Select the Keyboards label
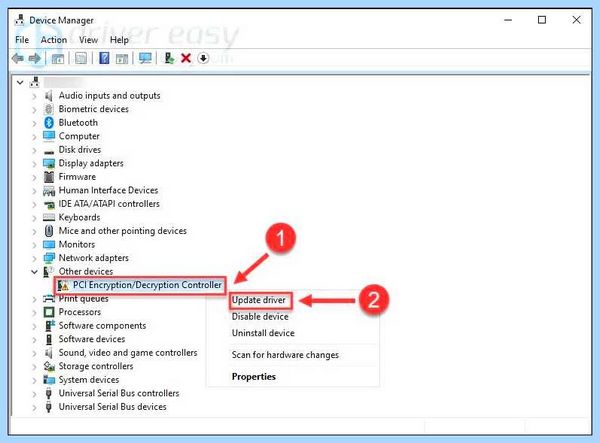This screenshot has width=600, height=443. click(x=79, y=217)
